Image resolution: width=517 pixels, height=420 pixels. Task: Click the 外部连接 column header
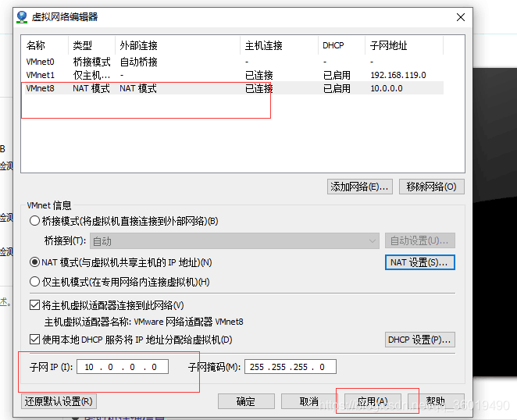178,45
